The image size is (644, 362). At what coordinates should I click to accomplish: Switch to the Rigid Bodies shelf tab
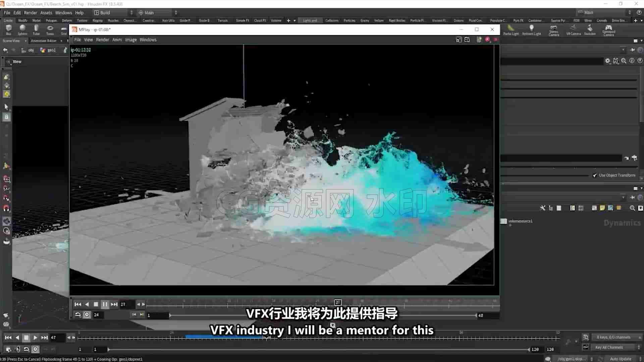[397, 20]
